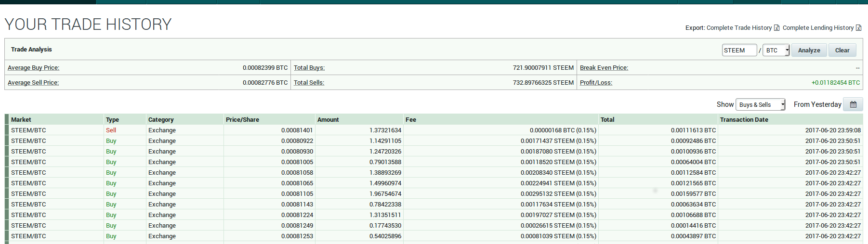Click total 0.00111613 BTC cell

693,130
